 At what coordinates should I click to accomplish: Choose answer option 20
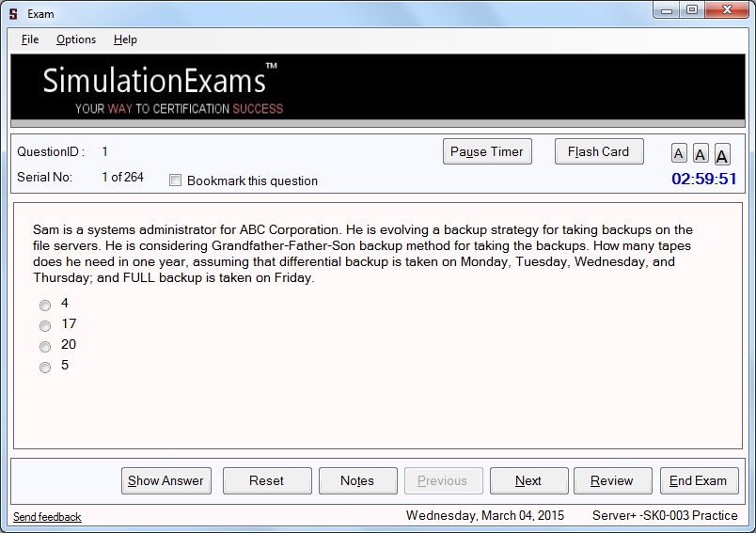[45, 347]
